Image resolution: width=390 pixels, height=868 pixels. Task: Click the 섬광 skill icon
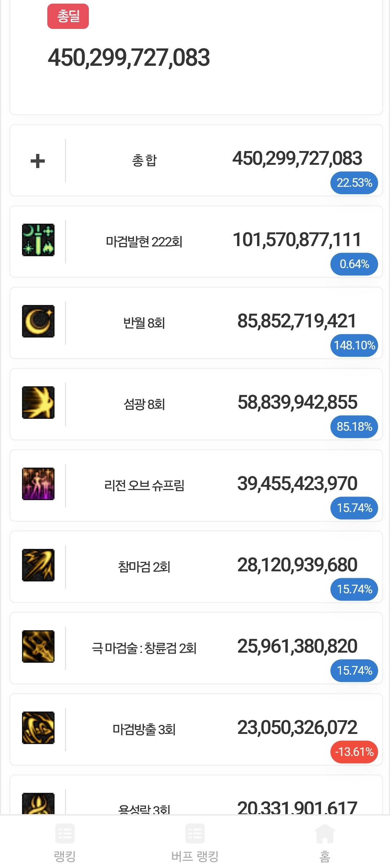click(x=38, y=403)
